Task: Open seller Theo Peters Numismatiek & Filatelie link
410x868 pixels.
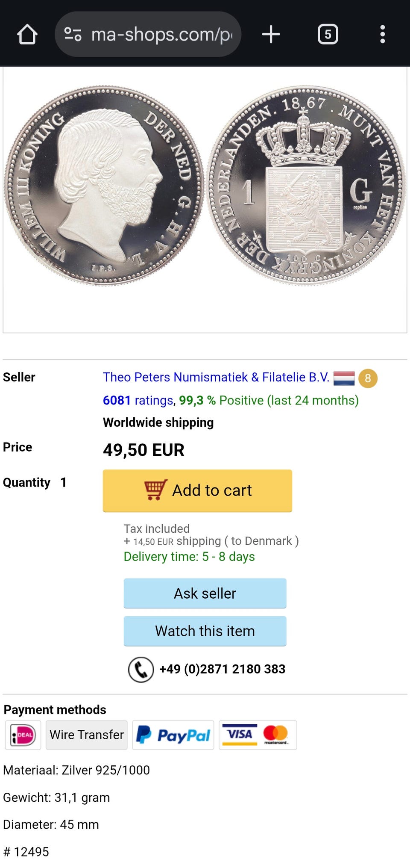Action: coord(216,377)
